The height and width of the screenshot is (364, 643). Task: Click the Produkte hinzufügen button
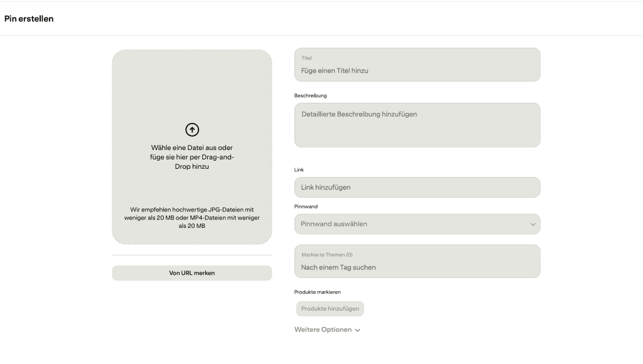(330, 309)
